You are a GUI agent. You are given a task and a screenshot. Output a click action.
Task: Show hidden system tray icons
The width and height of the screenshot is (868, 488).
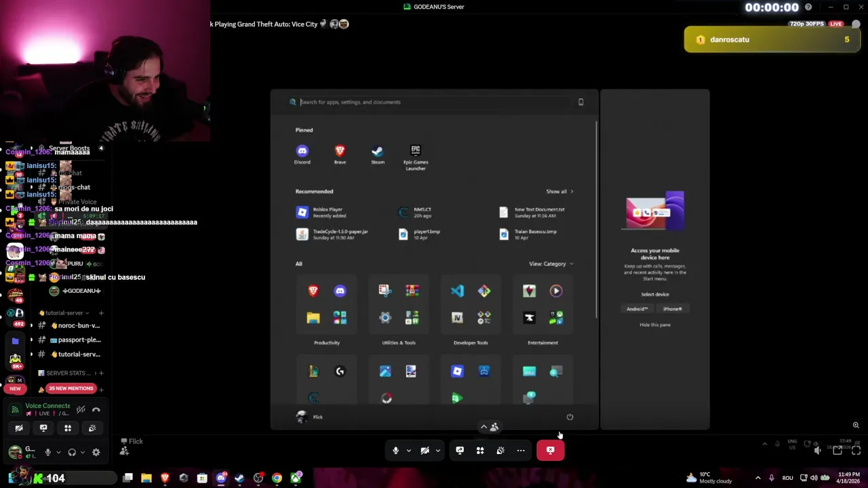point(758,478)
